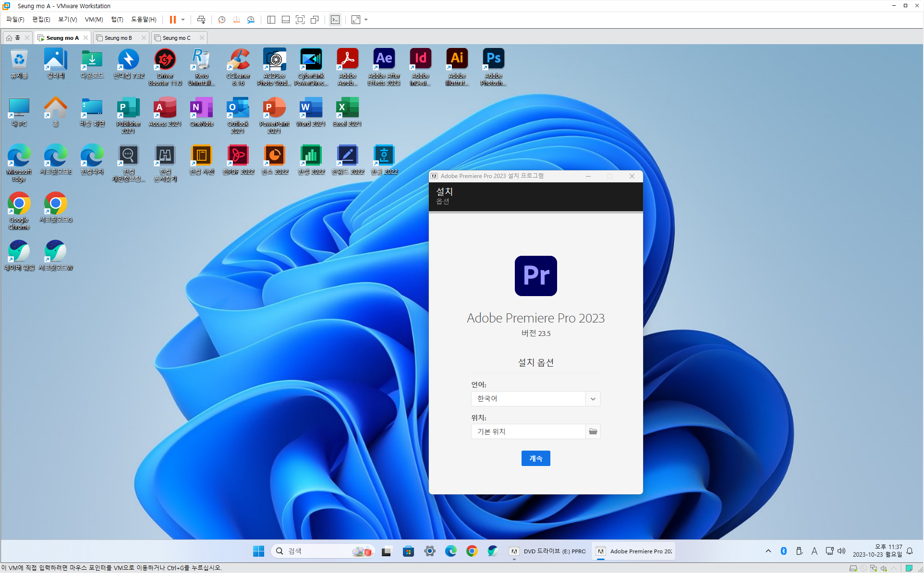Open the snapshot manager icon
Screen dimensions: 924x573
[251, 20]
